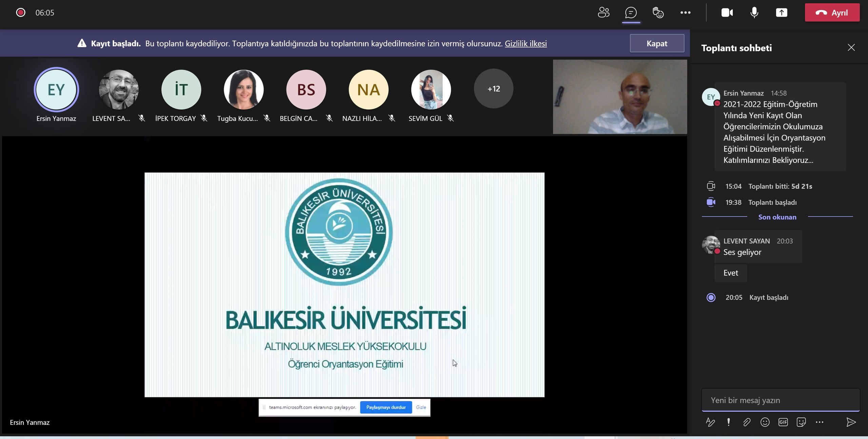This screenshot has height=439, width=868.
Task: Focus the Yeni bir mesaj yazın field
Action: [781, 400]
